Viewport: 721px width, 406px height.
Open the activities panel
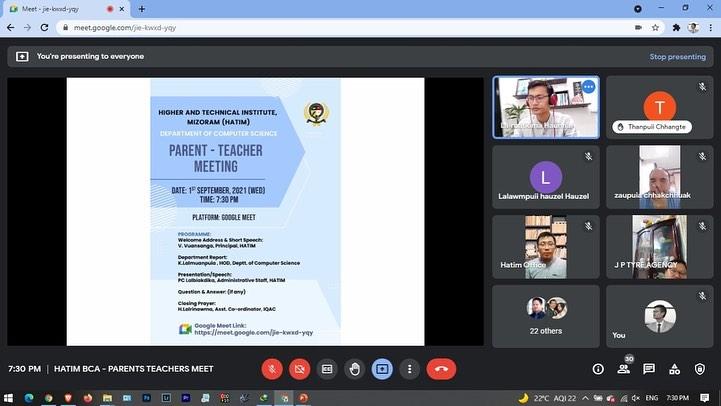[675, 369]
